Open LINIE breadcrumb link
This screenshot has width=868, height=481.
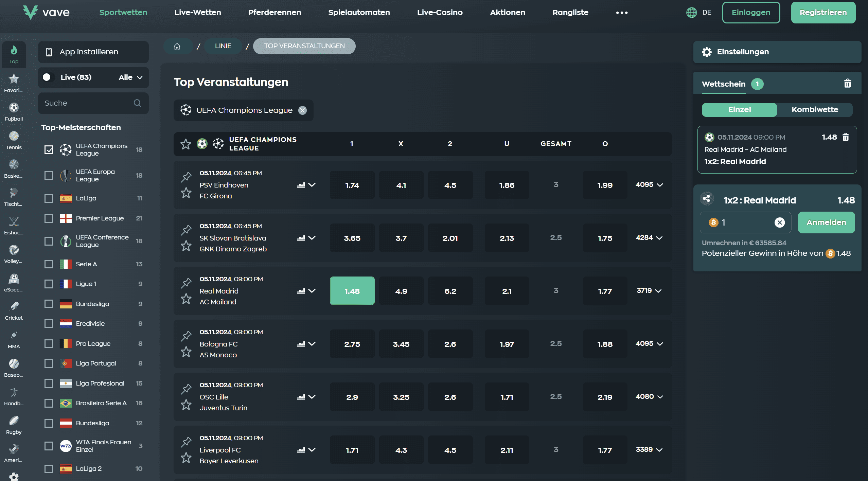pyautogui.click(x=223, y=46)
